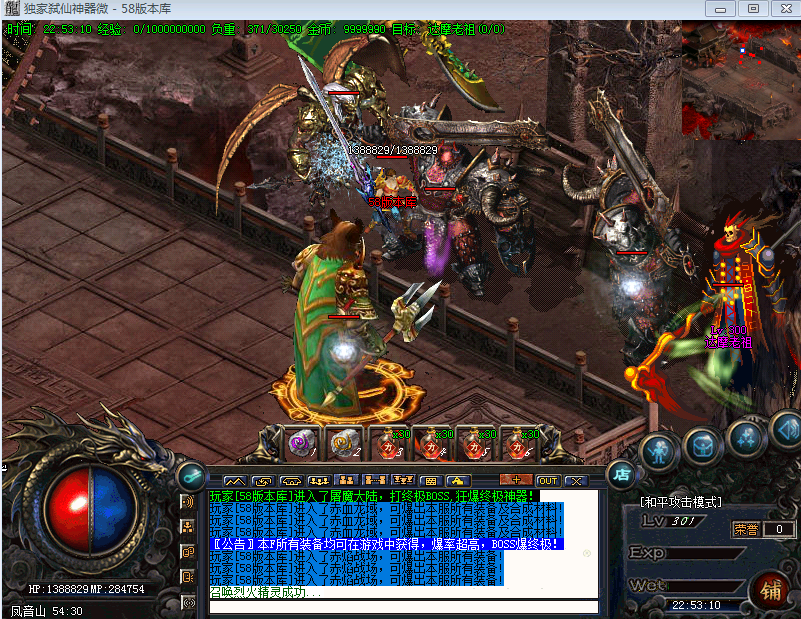Use the skill in hotbar slot 2
The height and width of the screenshot is (619, 801).
342,443
